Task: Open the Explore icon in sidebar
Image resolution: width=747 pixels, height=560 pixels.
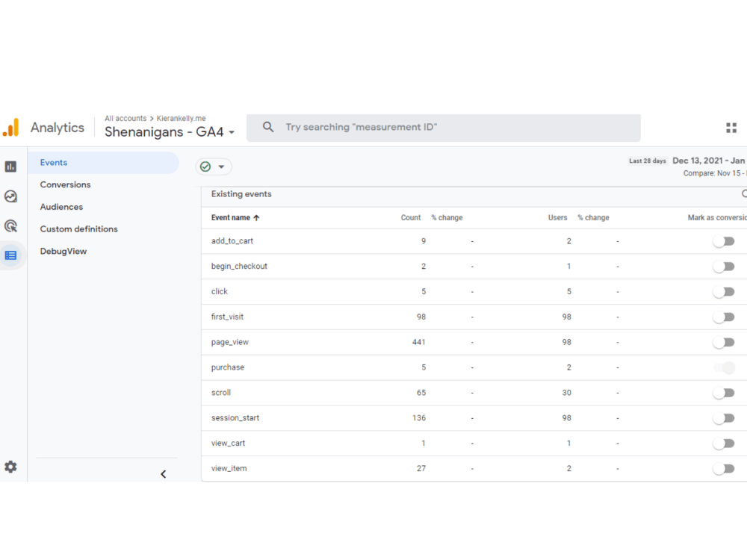Action: click(10, 196)
